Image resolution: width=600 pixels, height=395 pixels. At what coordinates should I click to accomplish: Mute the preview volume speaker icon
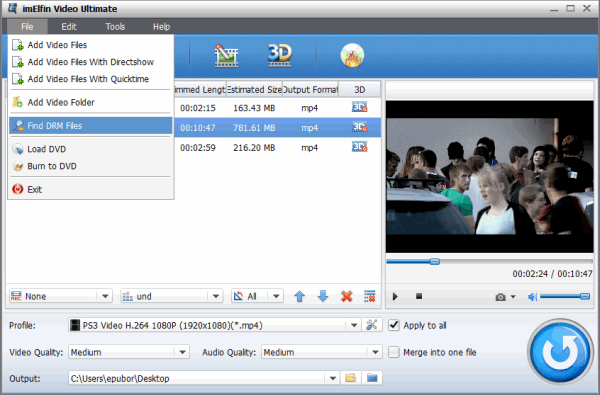click(532, 297)
